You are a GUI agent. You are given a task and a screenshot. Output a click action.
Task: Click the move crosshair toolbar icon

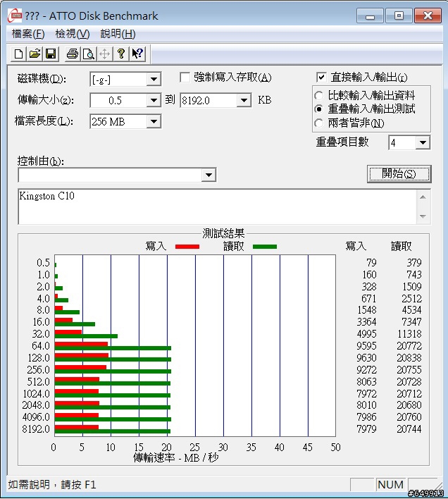tap(105, 54)
